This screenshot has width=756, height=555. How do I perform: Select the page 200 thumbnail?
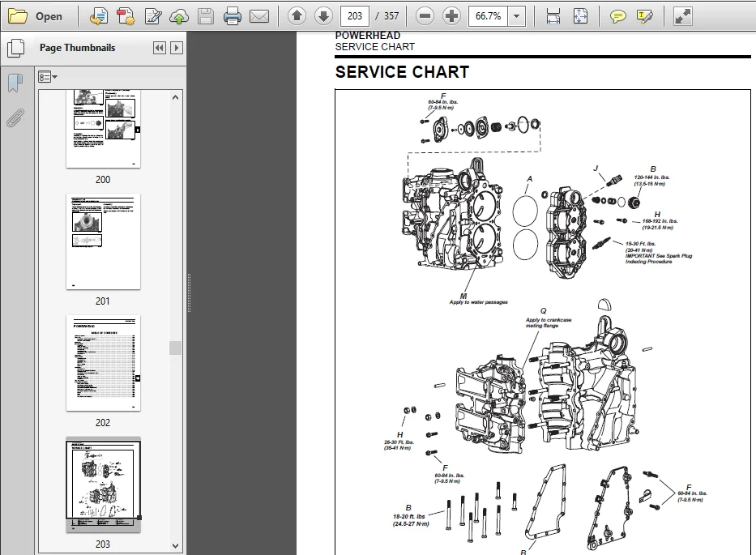tap(103, 129)
